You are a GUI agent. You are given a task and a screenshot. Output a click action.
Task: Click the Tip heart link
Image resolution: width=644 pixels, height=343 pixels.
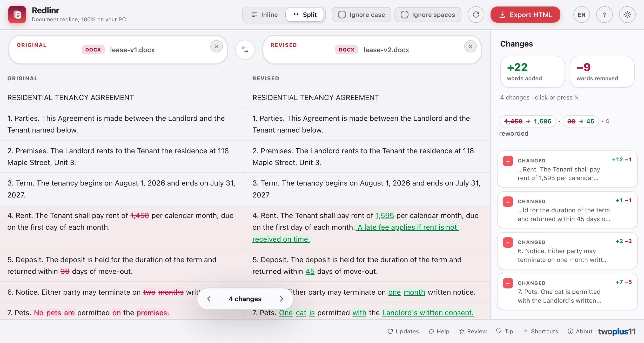click(x=505, y=331)
